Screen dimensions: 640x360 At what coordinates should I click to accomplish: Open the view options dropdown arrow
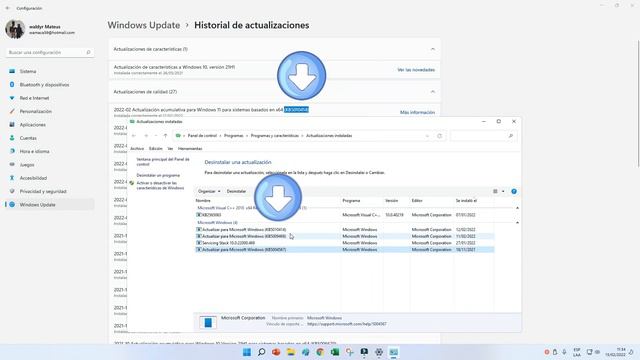pyautogui.click(x=503, y=191)
